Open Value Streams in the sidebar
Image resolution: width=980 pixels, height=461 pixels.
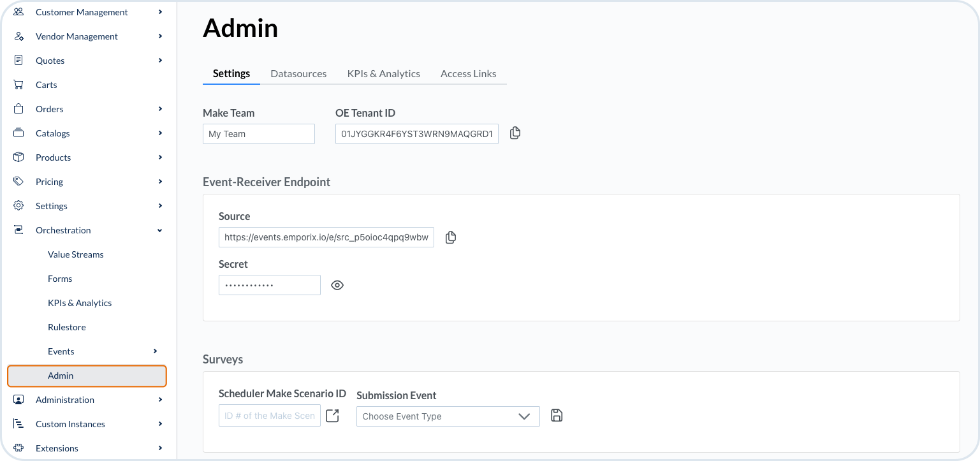75,254
